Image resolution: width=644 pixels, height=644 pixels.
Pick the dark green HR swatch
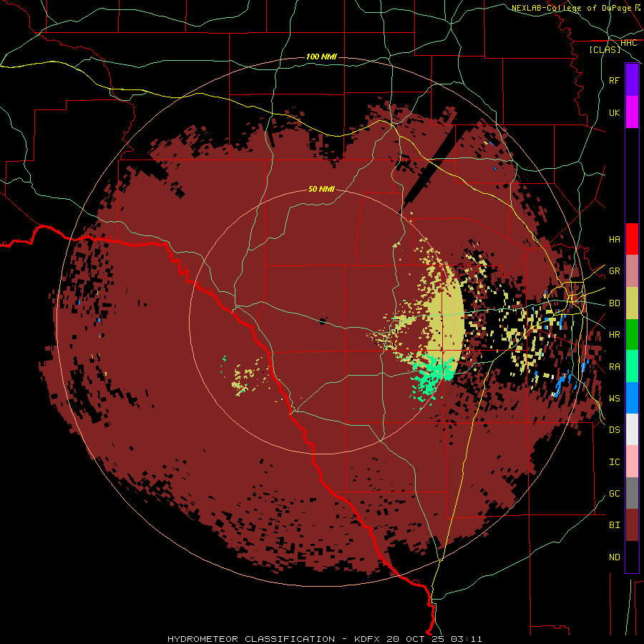[632, 335]
